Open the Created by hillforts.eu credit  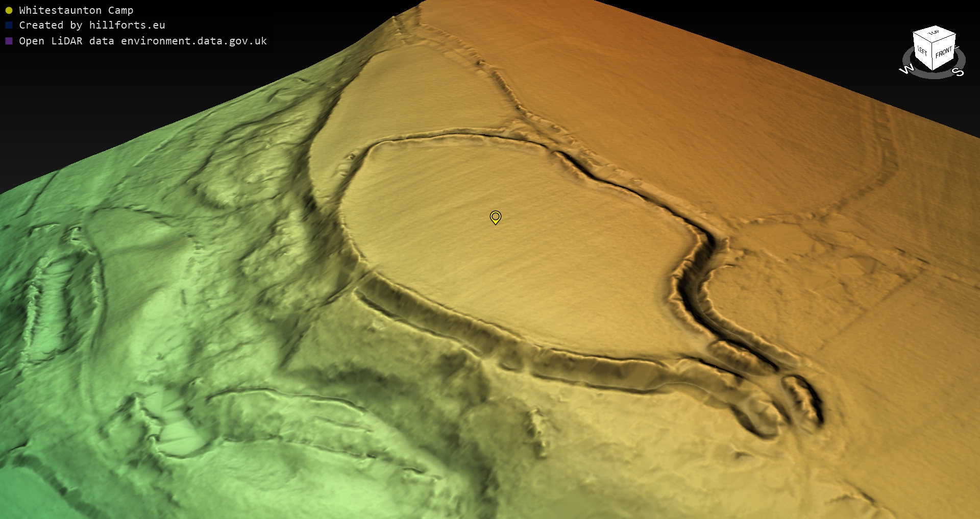[x=92, y=25]
